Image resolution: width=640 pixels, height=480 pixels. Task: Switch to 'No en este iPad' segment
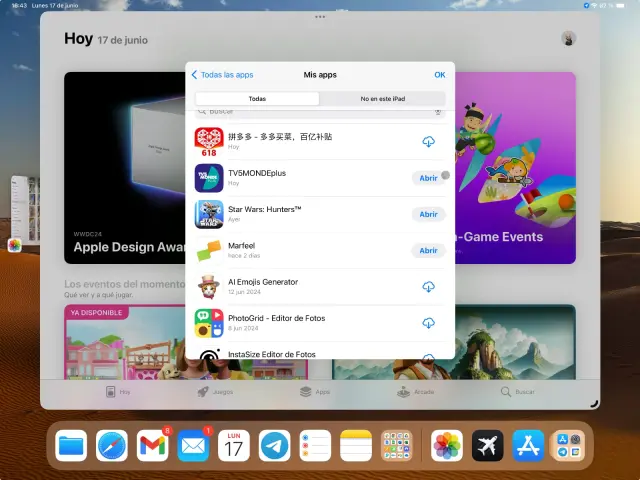pyautogui.click(x=382, y=99)
